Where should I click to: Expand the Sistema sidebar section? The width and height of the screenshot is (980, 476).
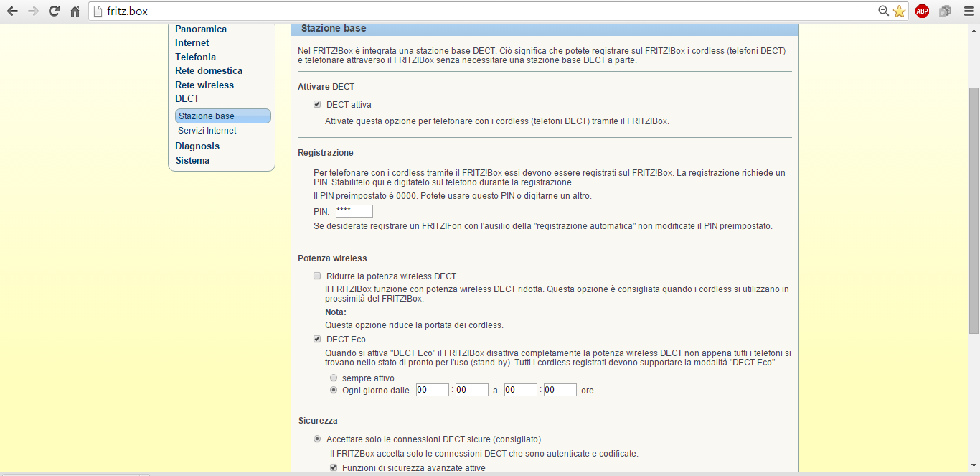(192, 160)
